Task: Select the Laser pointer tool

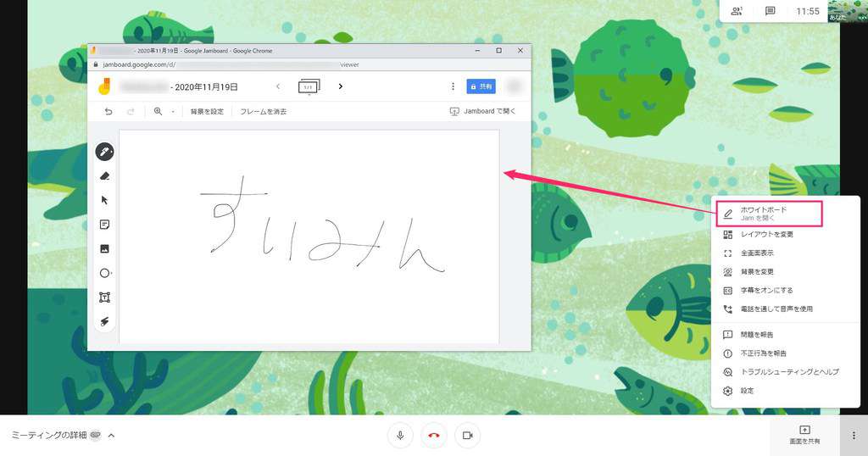Action: [x=104, y=321]
